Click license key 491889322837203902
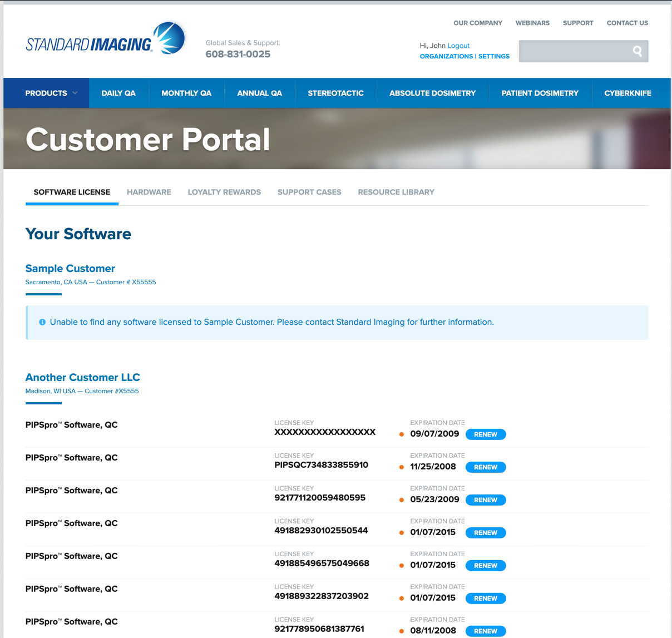This screenshot has height=638, width=672. click(322, 596)
